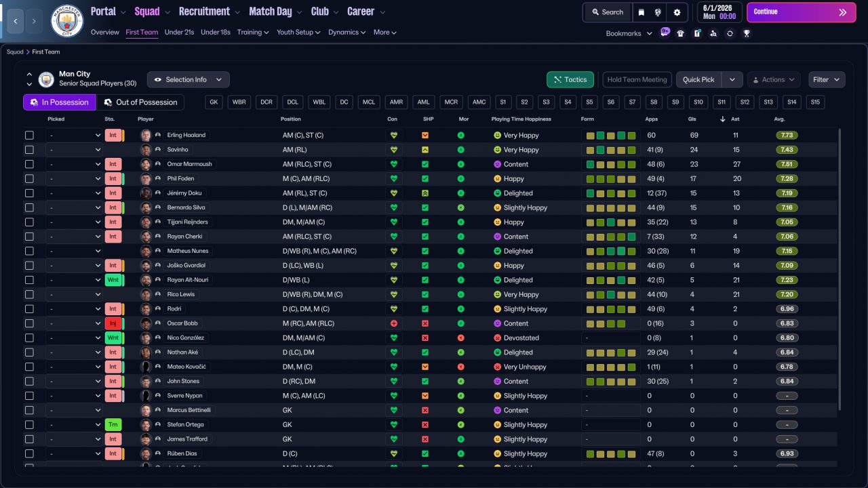Viewport: 868px width, 488px height.
Task: Click the scouting search icon in bookmarks bar
Action: point(713,33)
